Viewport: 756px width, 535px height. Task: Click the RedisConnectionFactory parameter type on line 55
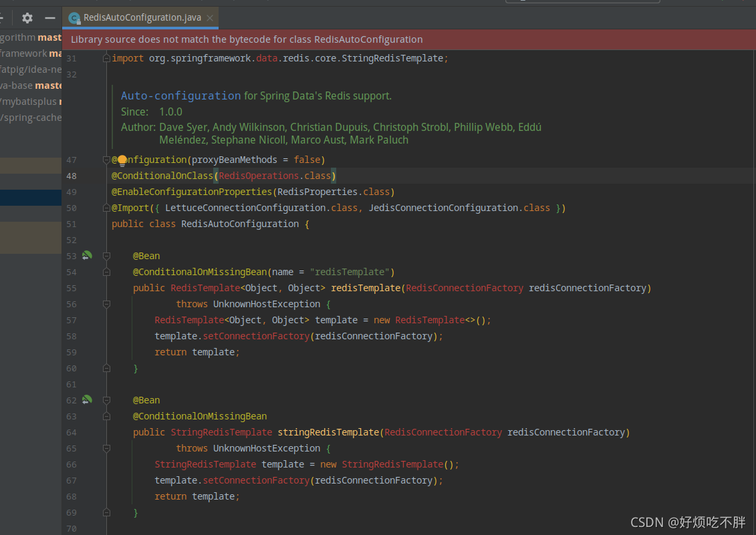[x=465, y=288]
